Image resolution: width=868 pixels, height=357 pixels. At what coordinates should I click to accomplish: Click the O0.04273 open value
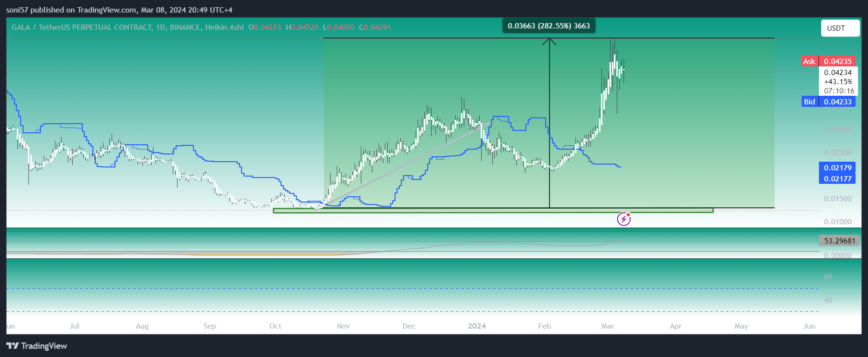[x=265, y=27]
